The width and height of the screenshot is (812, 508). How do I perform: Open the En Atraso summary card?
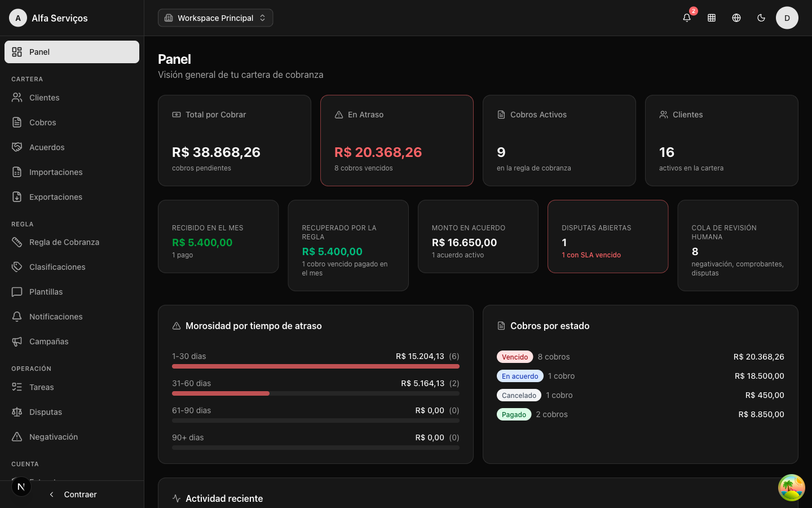tap(397, 141)
